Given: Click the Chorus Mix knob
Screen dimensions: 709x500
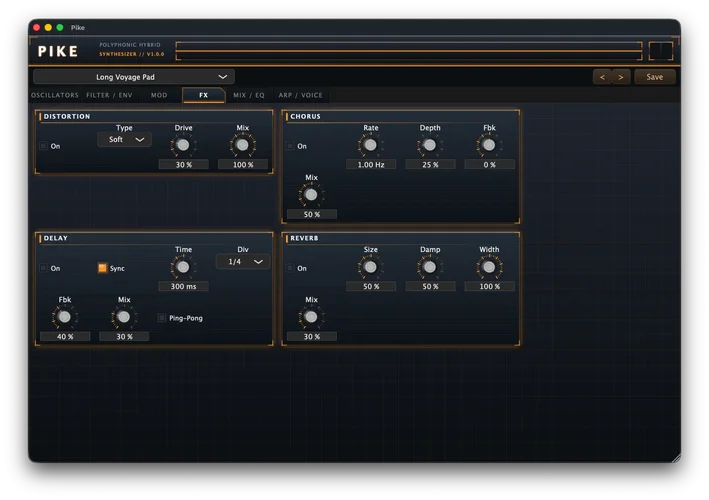Looking at the screenshot, I should pyautogui.click(x=311, y=195).
